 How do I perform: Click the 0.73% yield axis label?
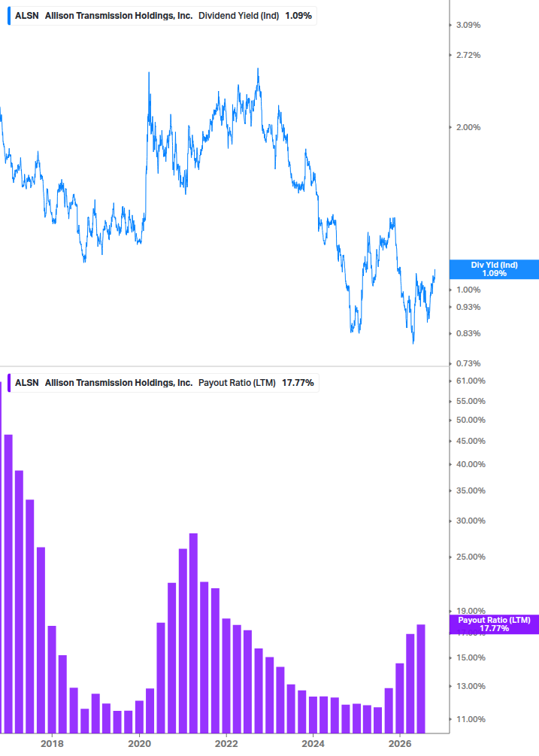tap(468, 363)
